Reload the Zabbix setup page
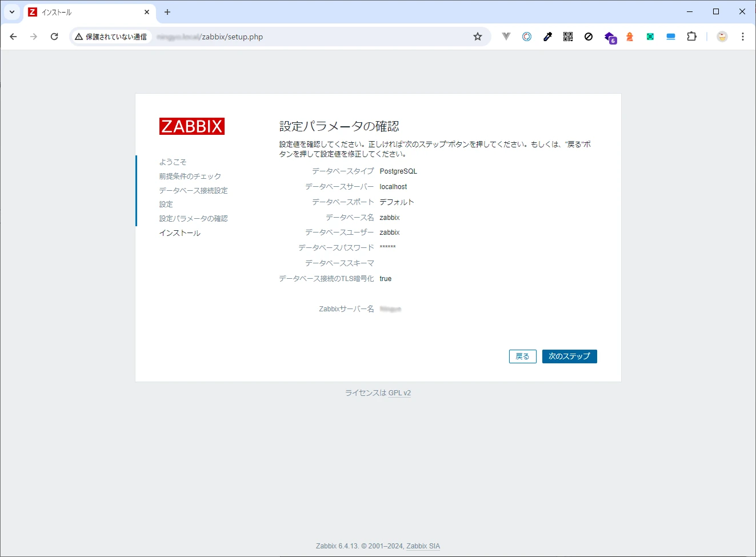 coord(54,37)
